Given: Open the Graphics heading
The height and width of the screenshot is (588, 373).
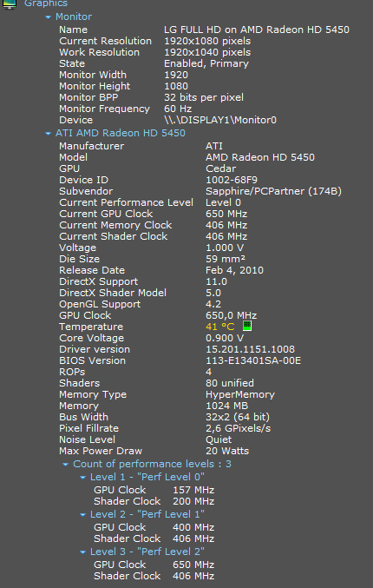Looking at the screenshot, I should [46, 3].
